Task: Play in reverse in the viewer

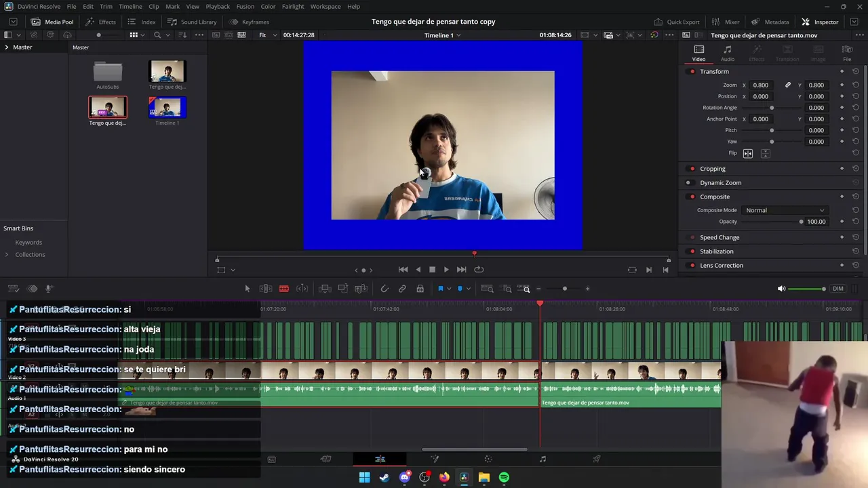Action: (x=418, y=270)
